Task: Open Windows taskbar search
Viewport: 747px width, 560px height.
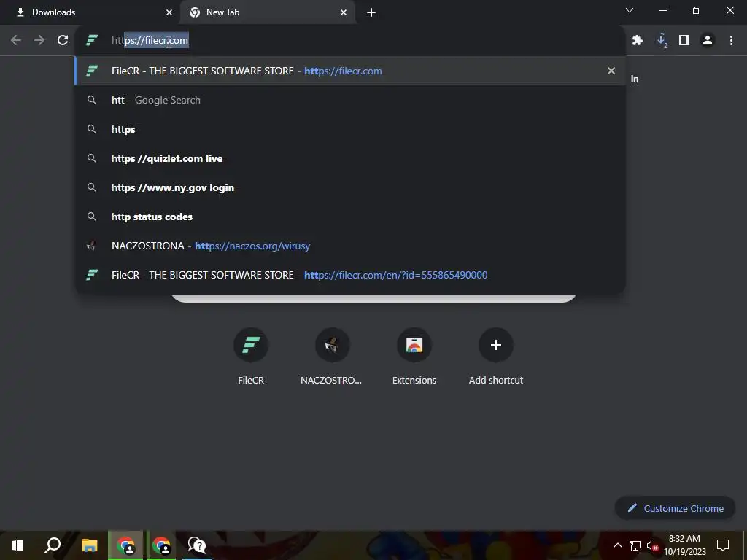Action: pyautogui.click(x=53, y=545)
